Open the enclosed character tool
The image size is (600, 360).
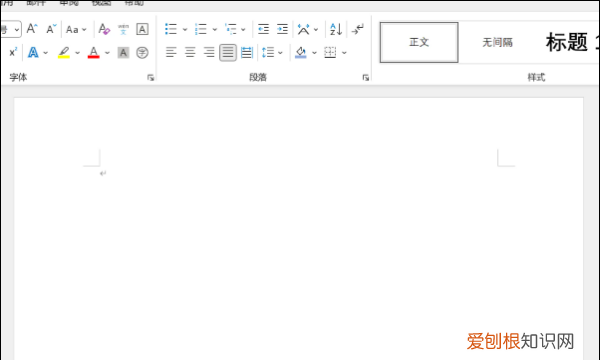tap(142, 52)
